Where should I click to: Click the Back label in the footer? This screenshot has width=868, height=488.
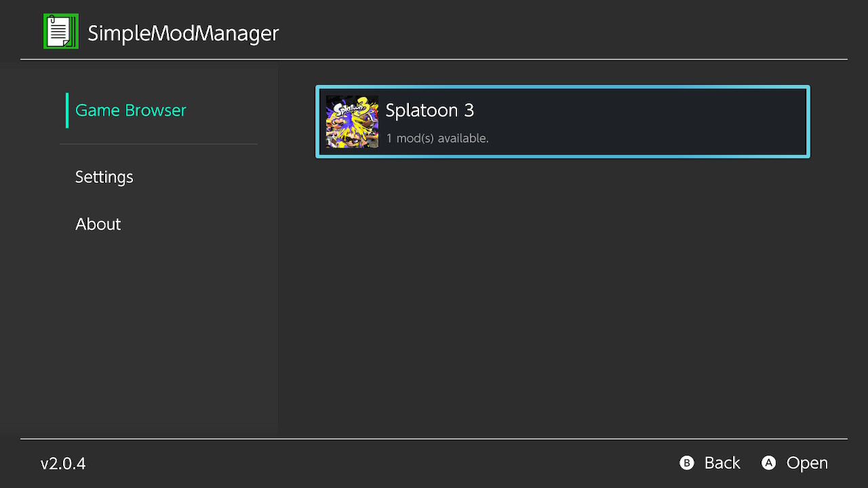point(722,463)
